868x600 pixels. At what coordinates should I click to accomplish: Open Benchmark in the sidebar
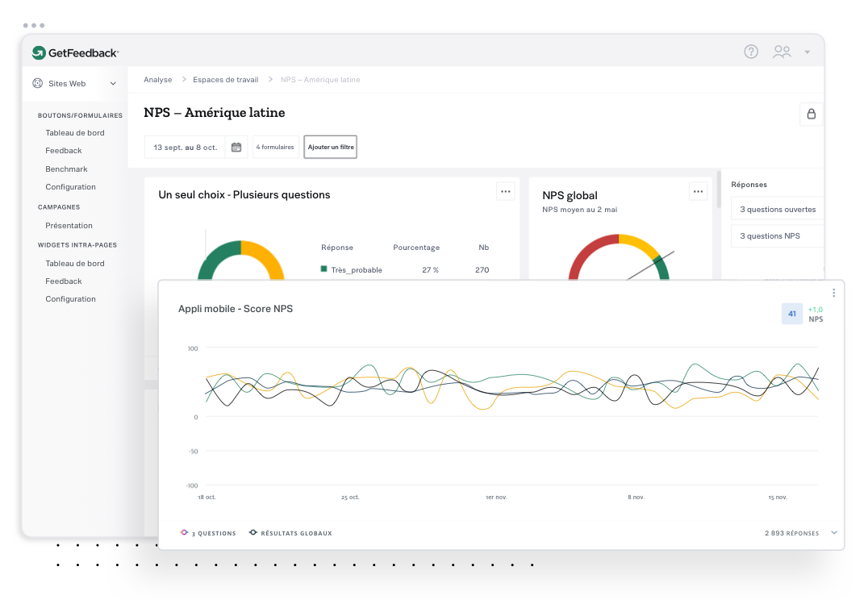click(66, 169)
